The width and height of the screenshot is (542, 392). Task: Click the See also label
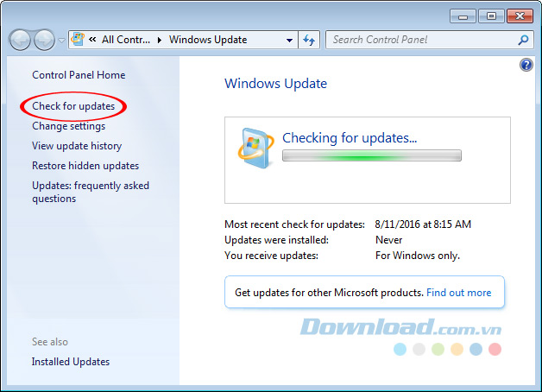[x=50, y=342]
